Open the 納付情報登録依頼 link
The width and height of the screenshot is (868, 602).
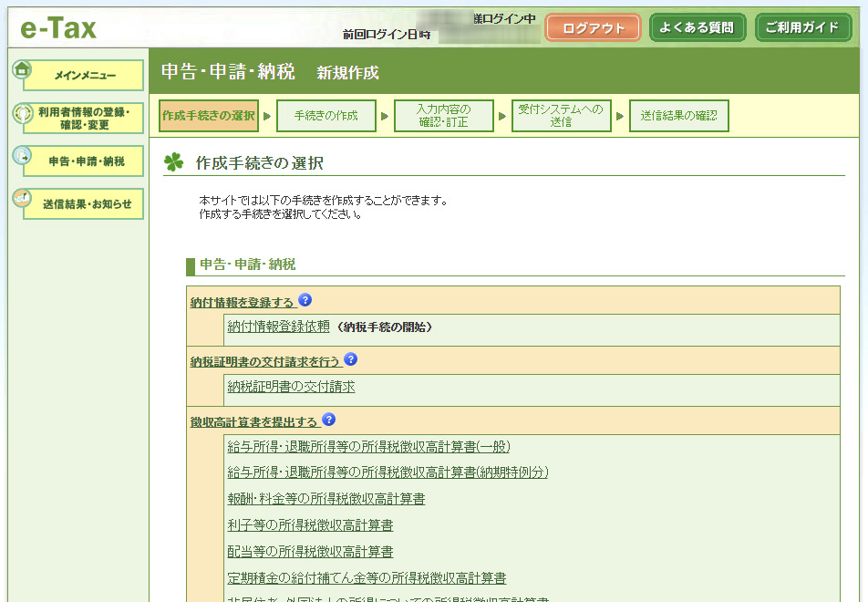coord(278,327)
